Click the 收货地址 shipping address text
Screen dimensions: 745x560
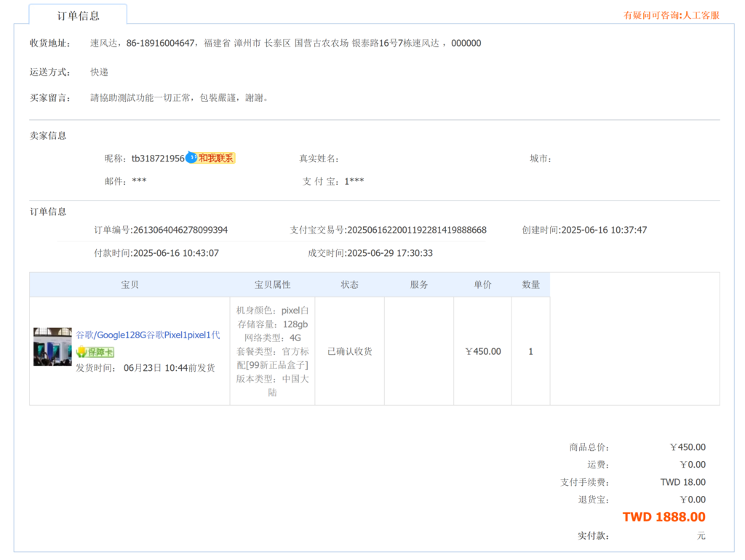pos(285,43)
